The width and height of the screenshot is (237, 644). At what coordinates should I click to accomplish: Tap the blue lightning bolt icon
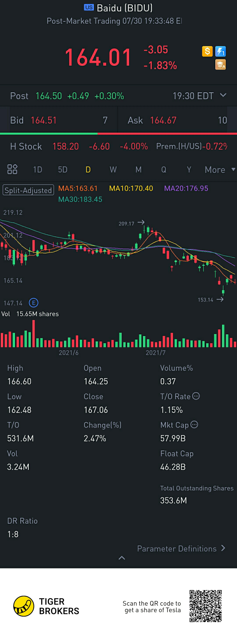(x=221, y=52)
